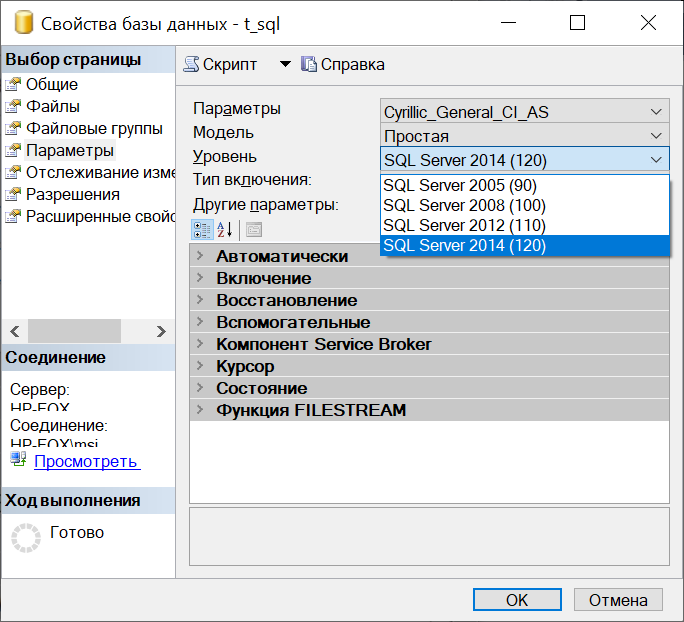The image size is (684, 622).
Task: Click the page list horizontal scrollbar thumb
Action: click(75, 332)
